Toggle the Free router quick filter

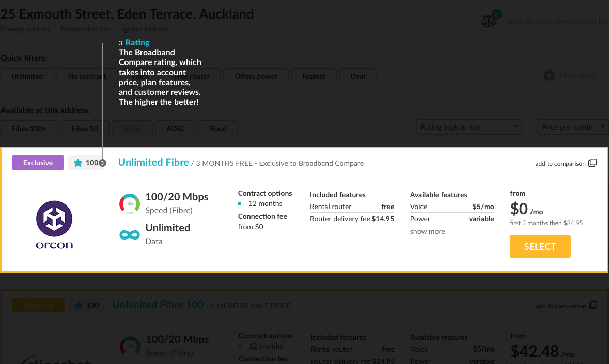point(192,76)
